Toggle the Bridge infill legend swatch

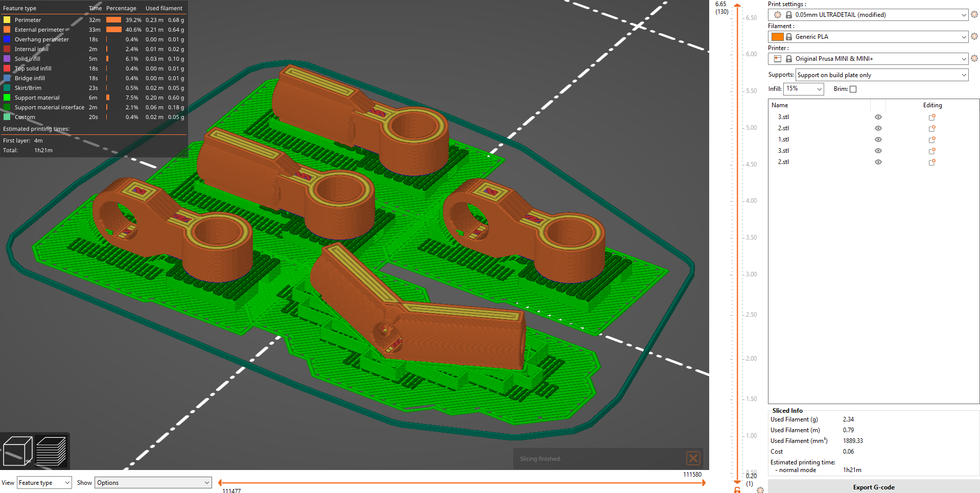point(7,78)
